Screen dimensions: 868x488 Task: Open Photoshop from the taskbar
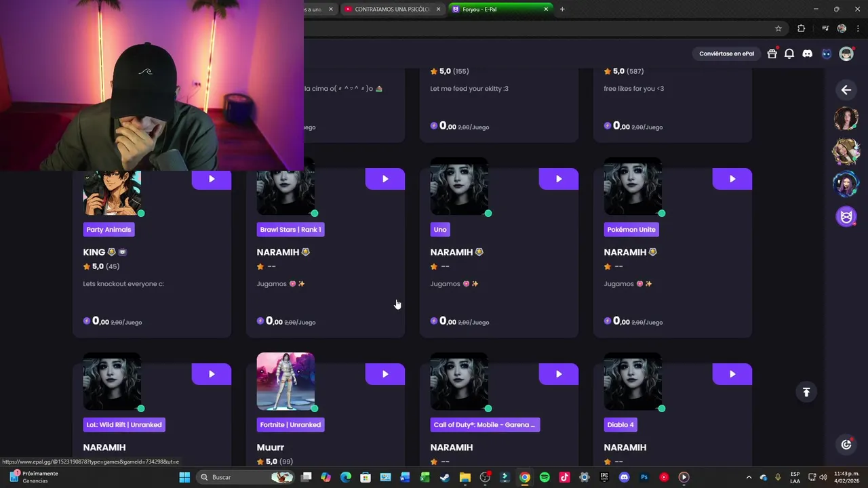644,477
